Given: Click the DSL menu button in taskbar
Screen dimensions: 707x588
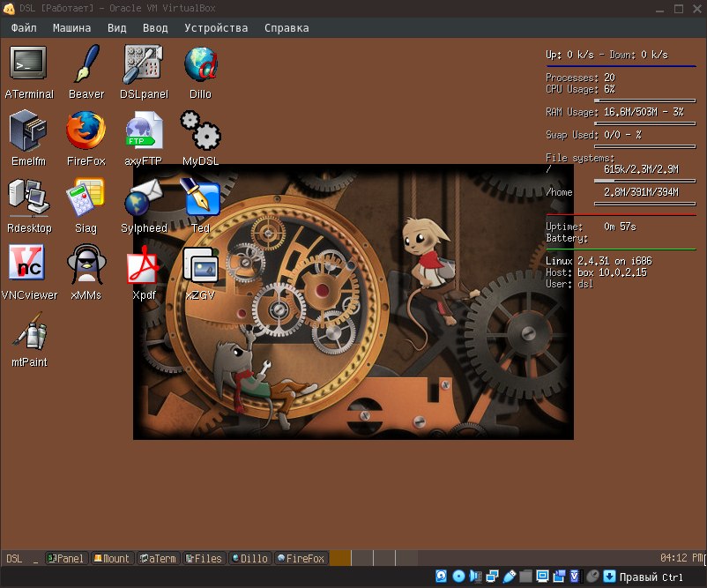Looking at the screenshot, I should click(x=14, y=559).
